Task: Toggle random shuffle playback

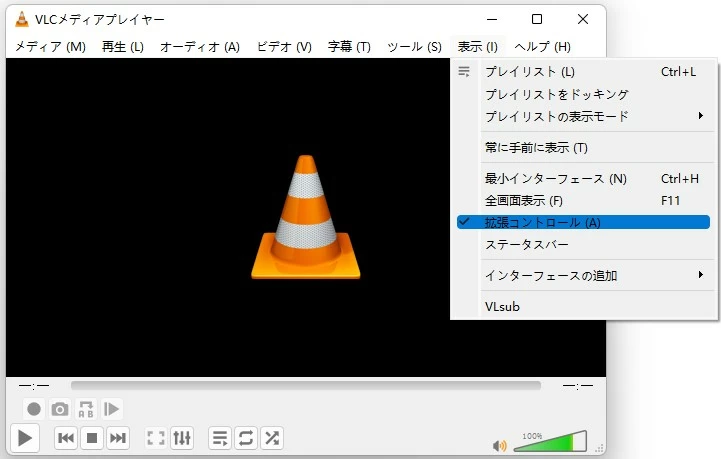Action: click(272, 438)
